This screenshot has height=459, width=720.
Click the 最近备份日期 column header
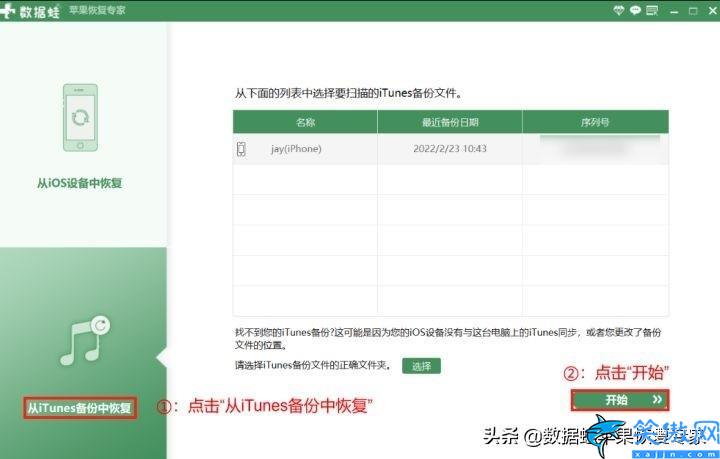(x=450, y=122)
